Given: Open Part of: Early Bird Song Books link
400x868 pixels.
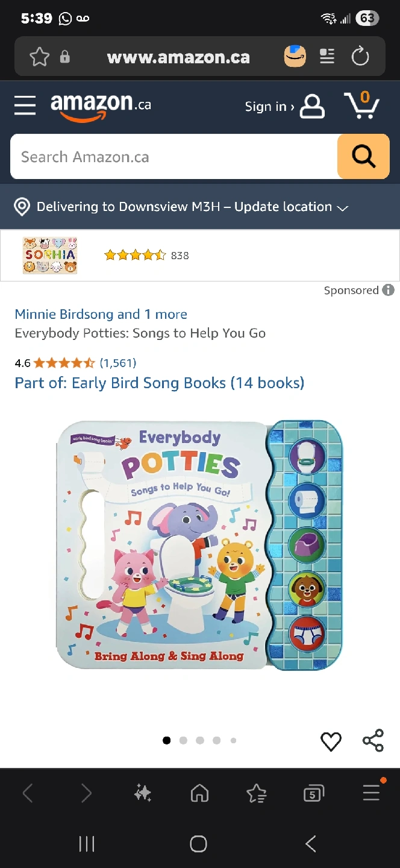Looking at the screenshot, I should click(160, 383).
